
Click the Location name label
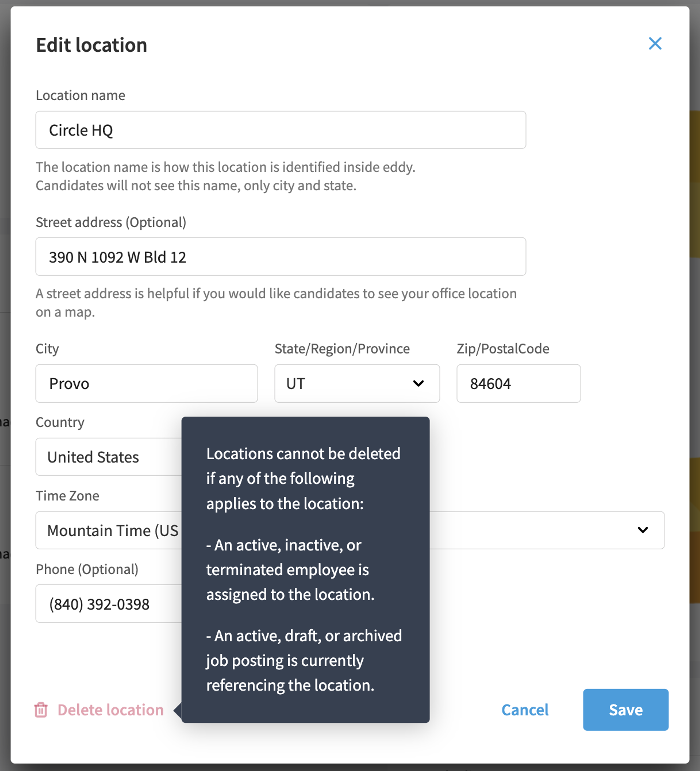coord(80,95)
